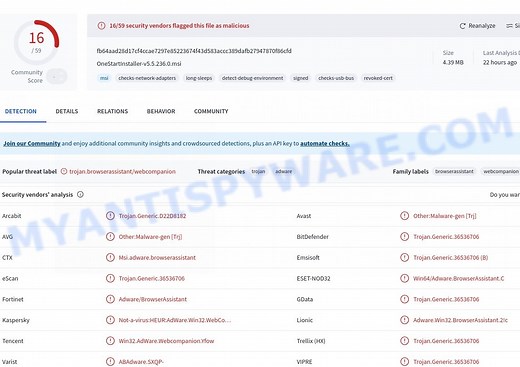This screenshot has width=520, height=367.
Task: Click the Avast detection warning icon
Action: 404,216
